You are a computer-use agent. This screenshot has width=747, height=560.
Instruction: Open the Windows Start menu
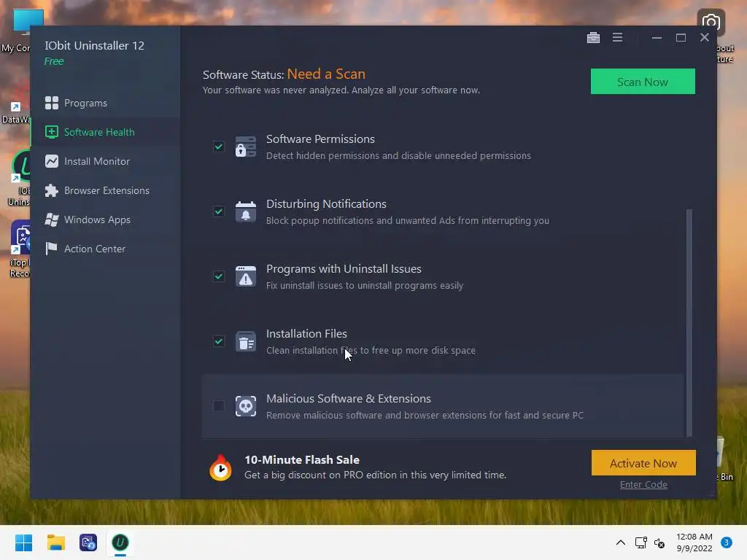pos(23,542)
